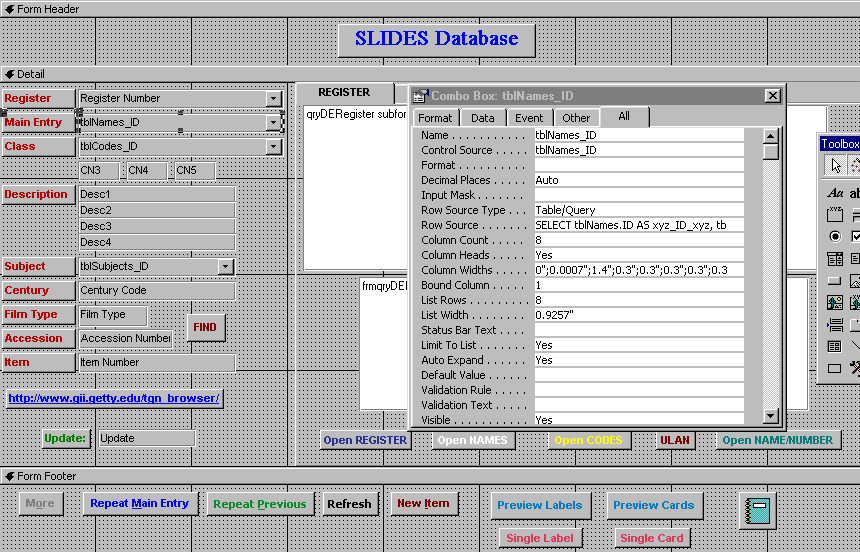Select the Accession Number text box
The width and height of the screenshot is (860, 552).
pyautogui.click(x=126, y=339)
